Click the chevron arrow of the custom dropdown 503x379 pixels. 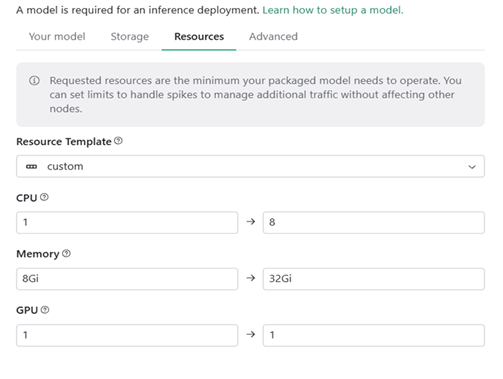click(x=472, y=167)
